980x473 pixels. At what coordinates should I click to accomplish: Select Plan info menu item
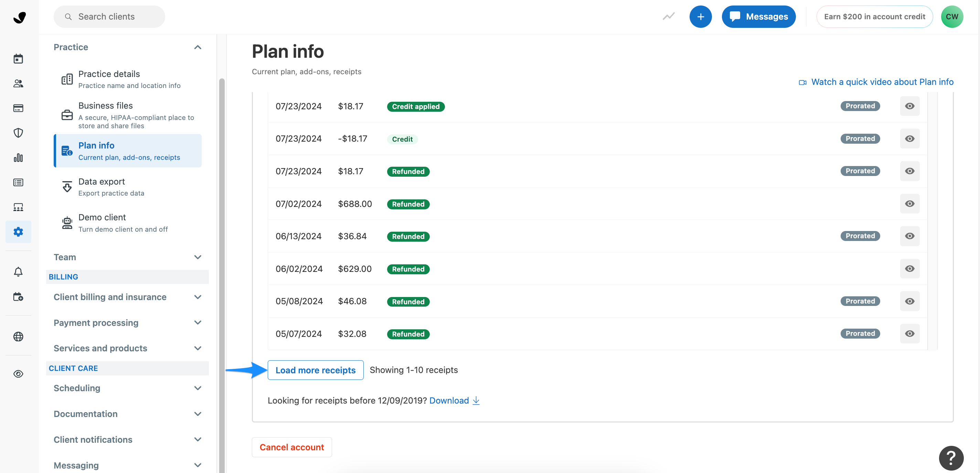point(128,151)
